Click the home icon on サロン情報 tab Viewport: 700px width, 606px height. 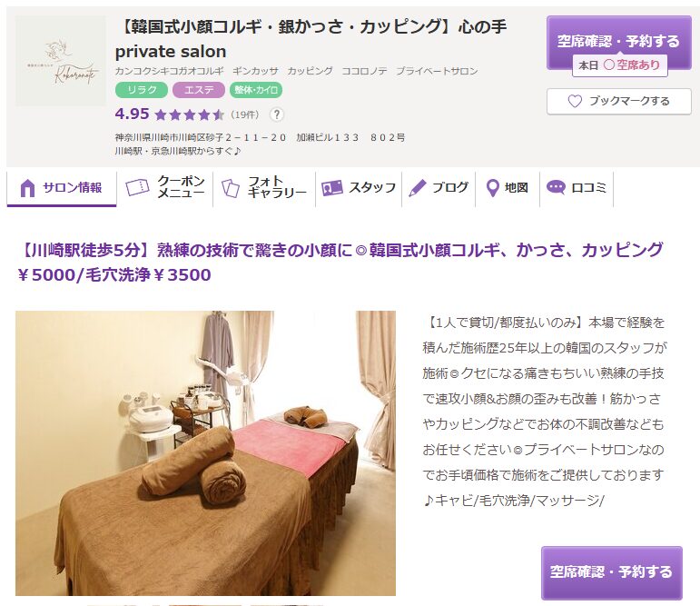[x=27, y=188]
